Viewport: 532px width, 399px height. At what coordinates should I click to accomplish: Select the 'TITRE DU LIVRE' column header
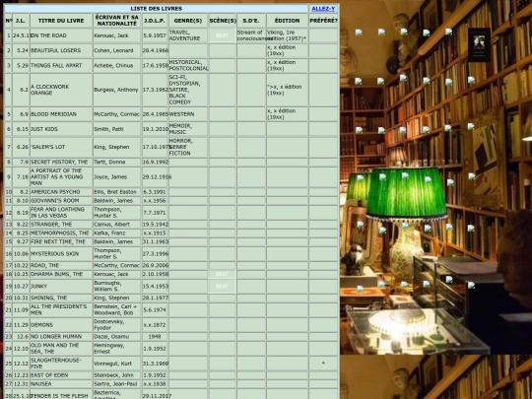pyautogui.click(x=61, y=21)
